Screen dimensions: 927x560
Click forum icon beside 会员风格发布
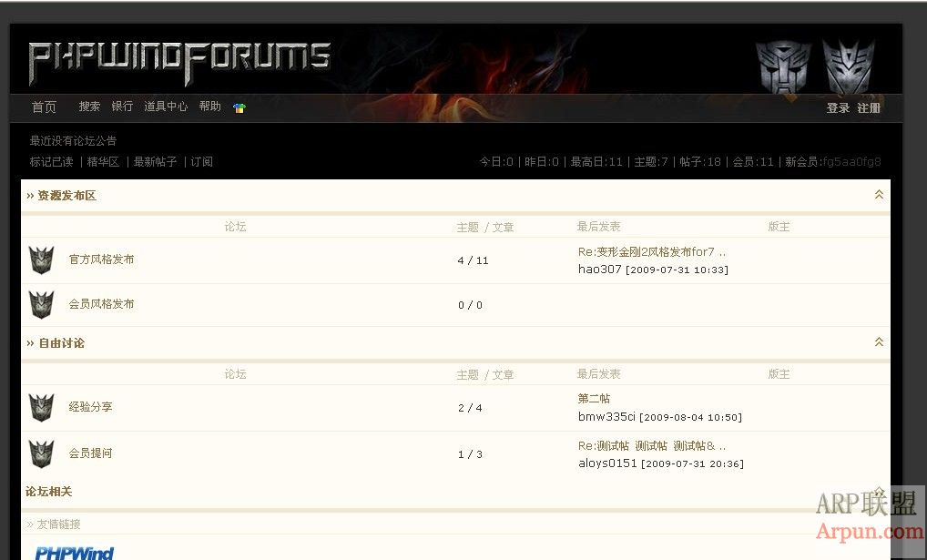41,304
